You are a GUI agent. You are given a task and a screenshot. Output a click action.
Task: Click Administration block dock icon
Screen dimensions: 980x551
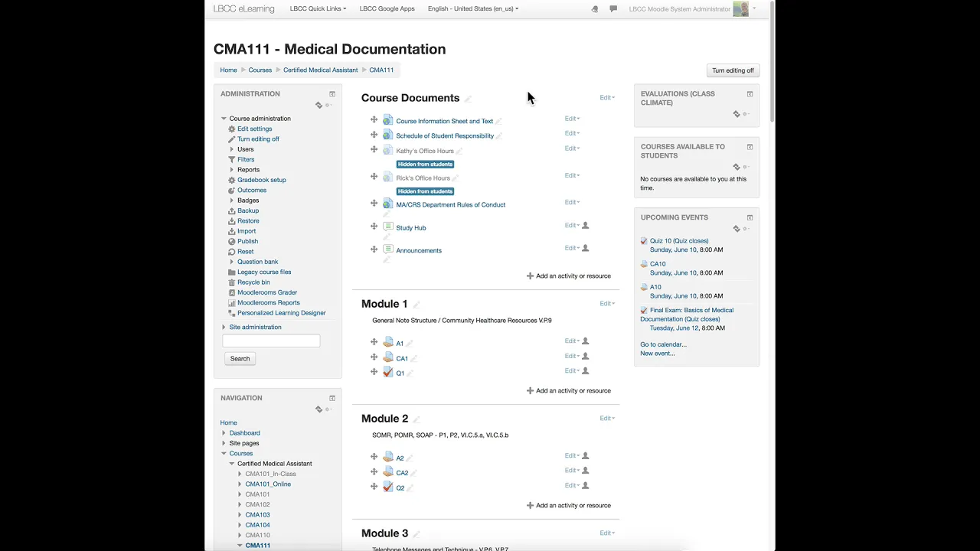coord(332,94)
